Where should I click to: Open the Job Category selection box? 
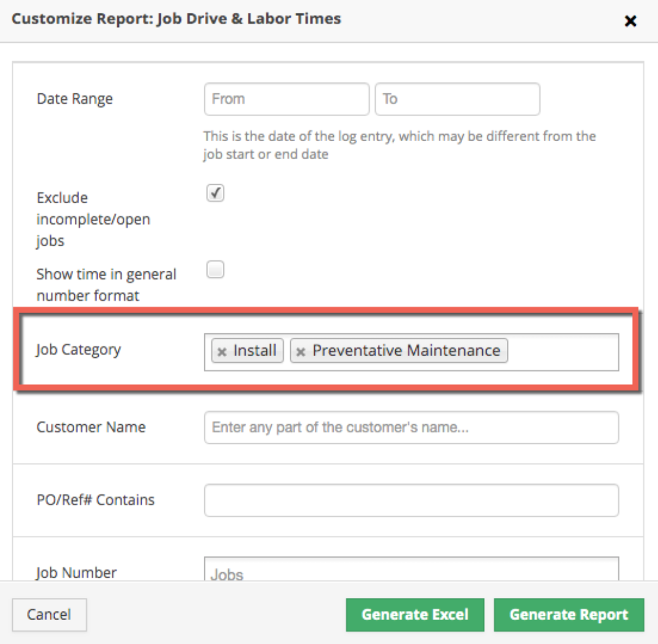[562, 351]
